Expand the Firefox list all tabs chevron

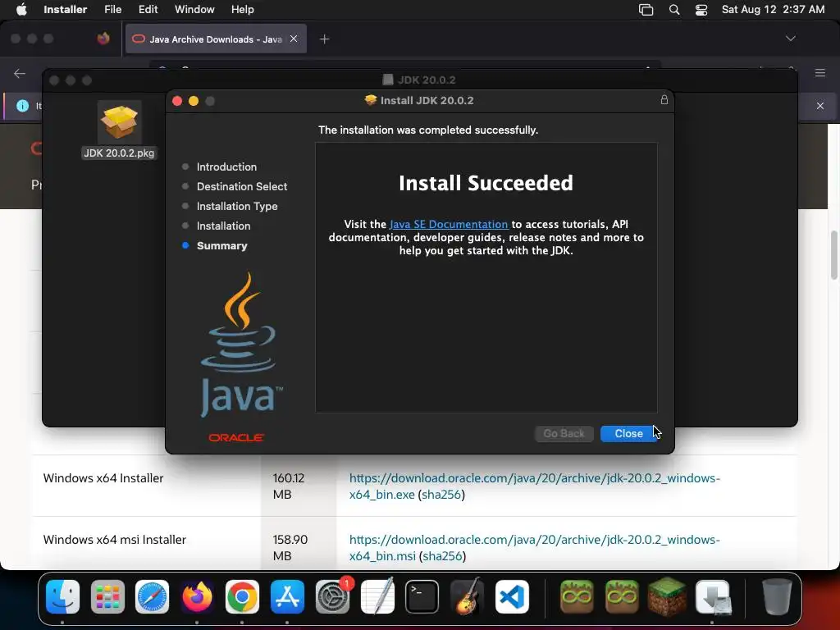(x=790, y=39)
